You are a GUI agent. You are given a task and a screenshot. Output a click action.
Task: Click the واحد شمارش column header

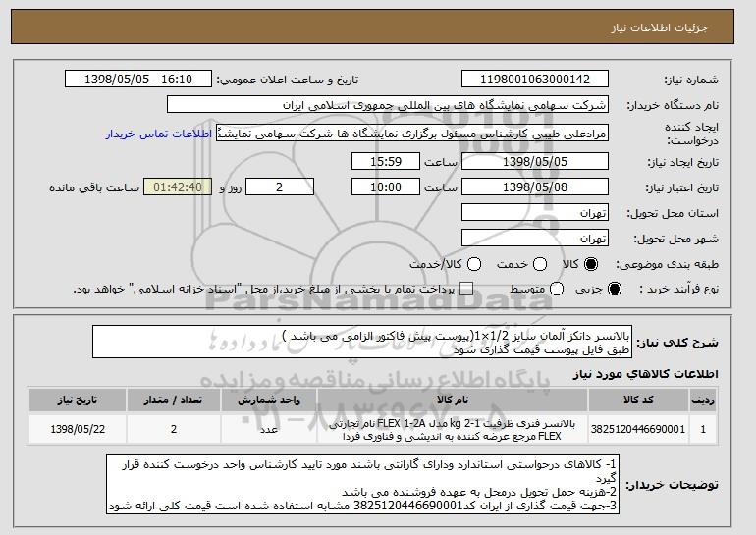(x=269, y=400)
